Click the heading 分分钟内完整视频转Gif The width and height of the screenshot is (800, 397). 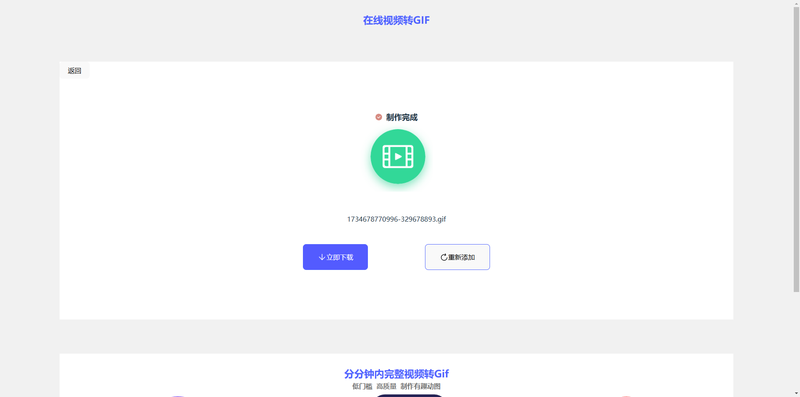tap(396, 374)
